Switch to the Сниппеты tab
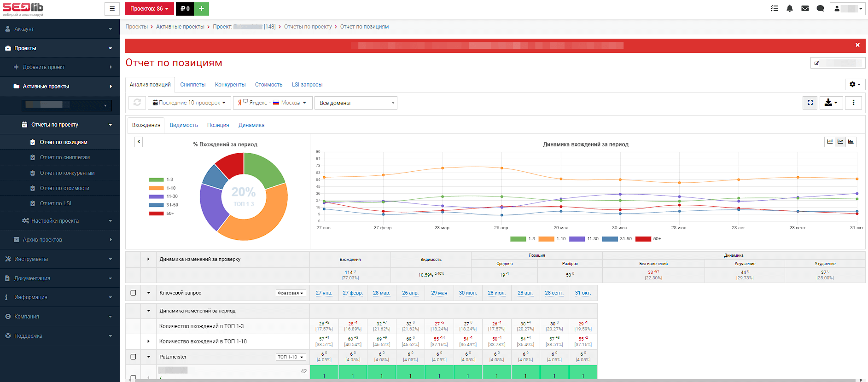Viewport: 868px width, 382px height. coord(192,85)
